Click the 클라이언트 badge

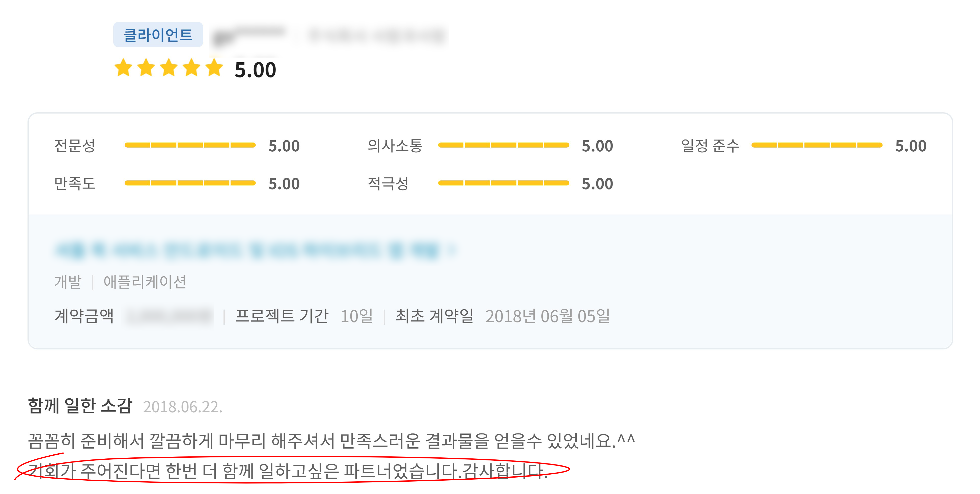158,35
